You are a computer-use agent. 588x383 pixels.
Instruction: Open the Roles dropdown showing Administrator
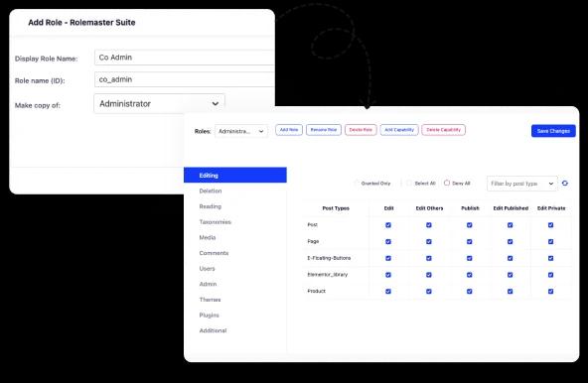click(241, 131)
